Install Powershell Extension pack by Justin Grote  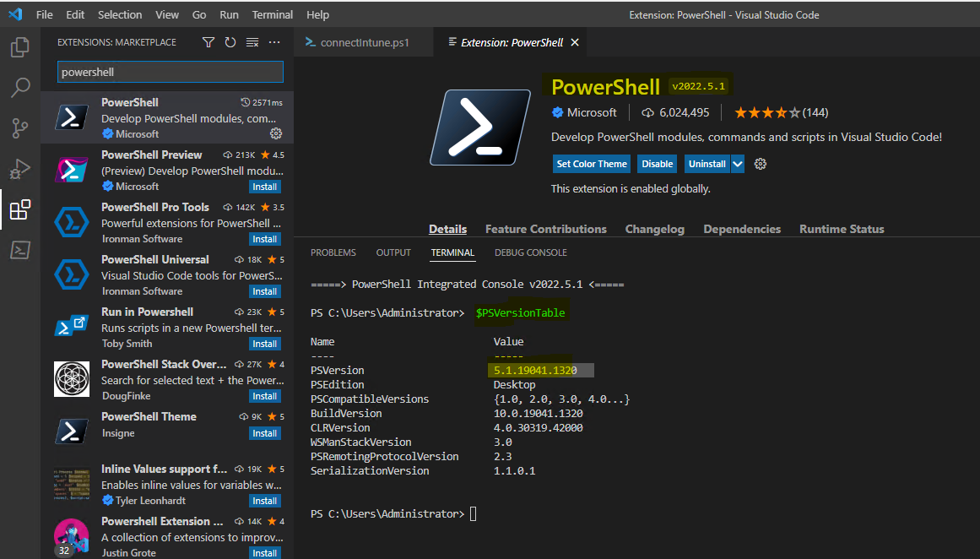point(265,553)
